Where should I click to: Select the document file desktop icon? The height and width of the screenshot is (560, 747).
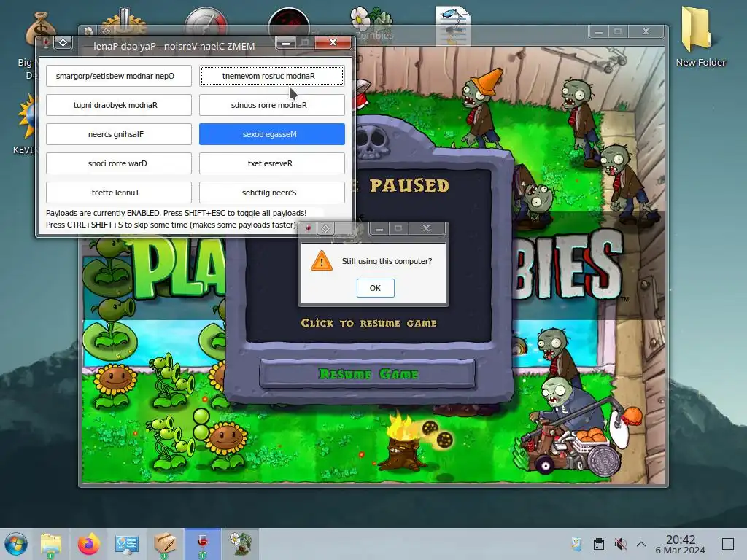click(x=452, y=24)
